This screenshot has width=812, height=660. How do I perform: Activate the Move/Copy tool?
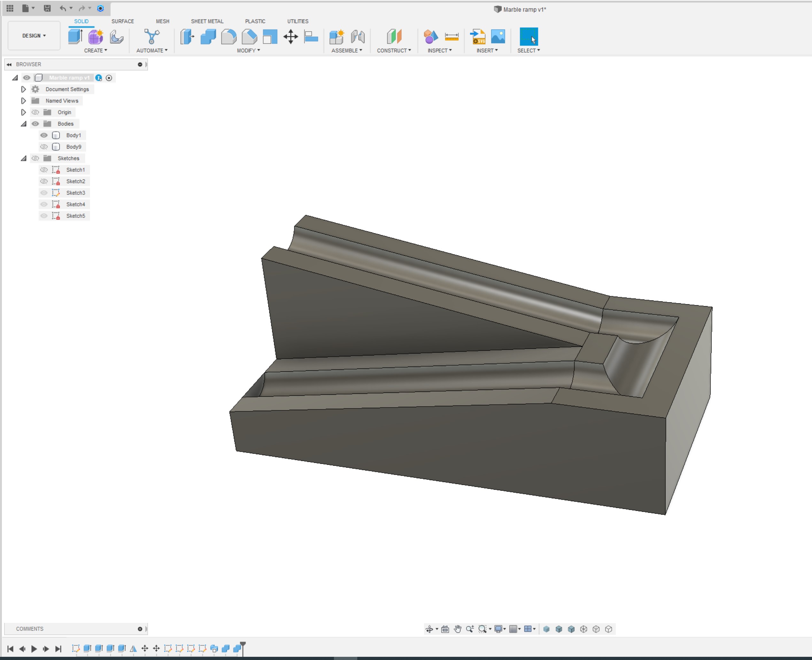tap(291, 37)
